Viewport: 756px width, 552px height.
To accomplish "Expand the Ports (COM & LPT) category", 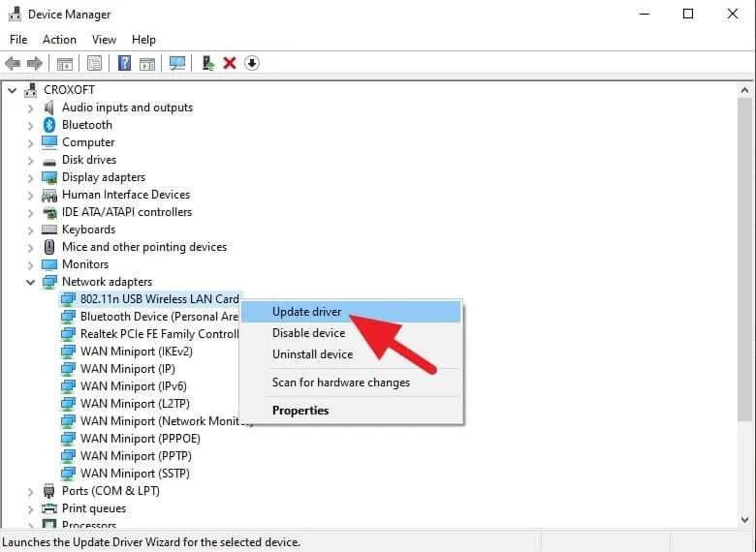I will click(x=30, y=492).
